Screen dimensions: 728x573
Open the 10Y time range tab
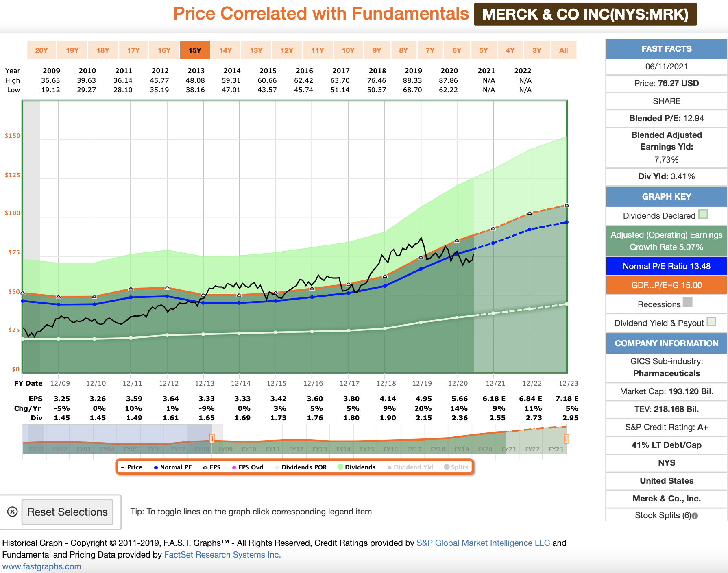point(348,50)
